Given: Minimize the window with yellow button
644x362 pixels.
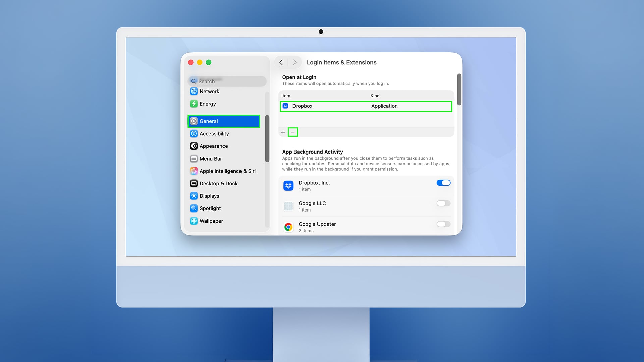Looking at the screenshot, I should coord(200,62).
